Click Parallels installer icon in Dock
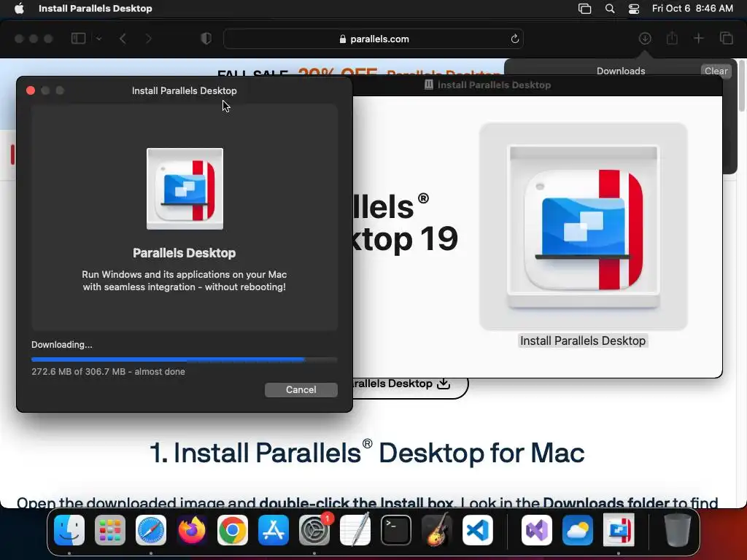Screen dimensions: 747x560 (619, 530)
